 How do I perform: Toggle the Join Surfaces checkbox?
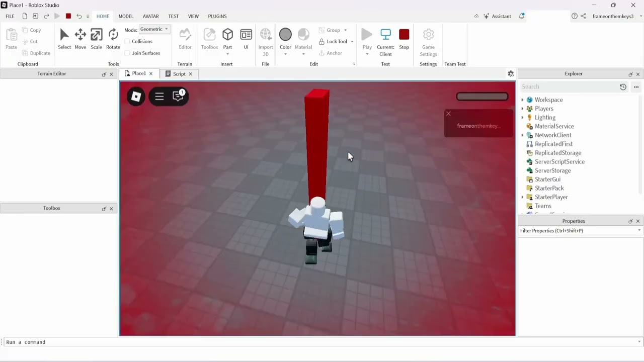(127, 53)
